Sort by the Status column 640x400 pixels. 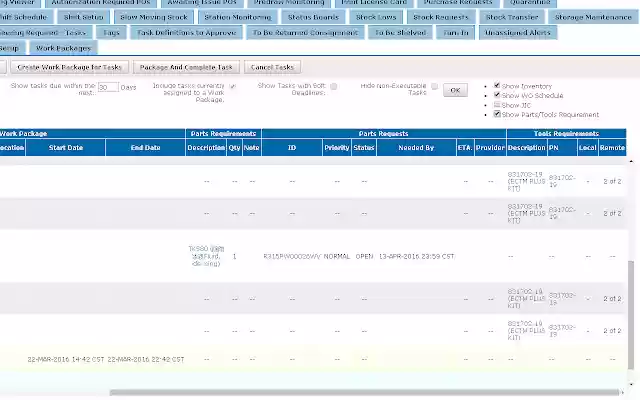(364, 148)
